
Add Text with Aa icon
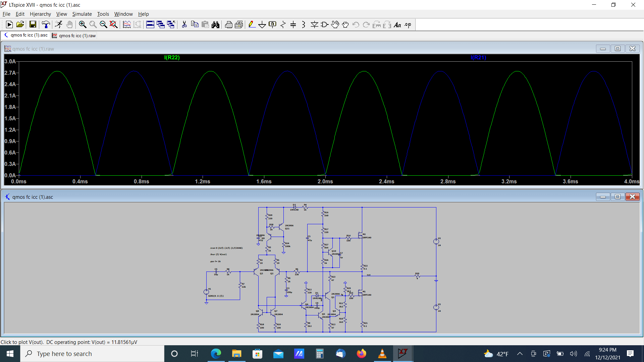coord(397,24)
